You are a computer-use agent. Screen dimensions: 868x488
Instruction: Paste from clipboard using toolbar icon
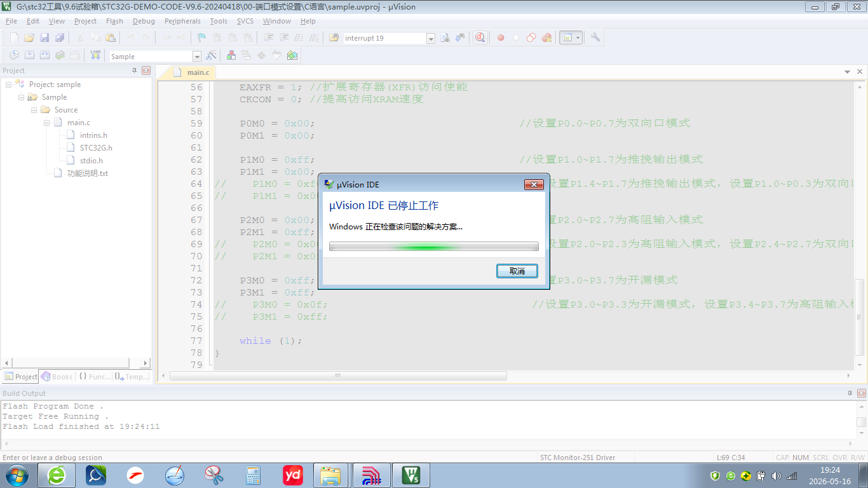pos(111,37)
